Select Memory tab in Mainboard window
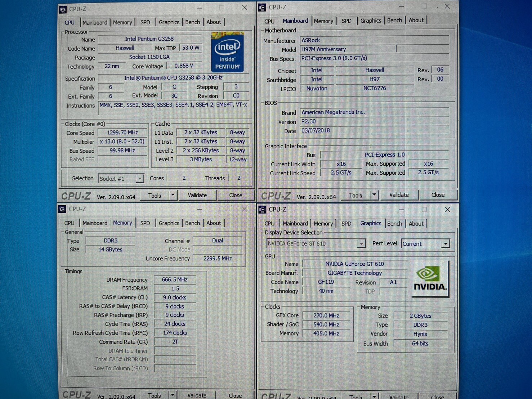The image size is (532, 399). tap(323, 21)
